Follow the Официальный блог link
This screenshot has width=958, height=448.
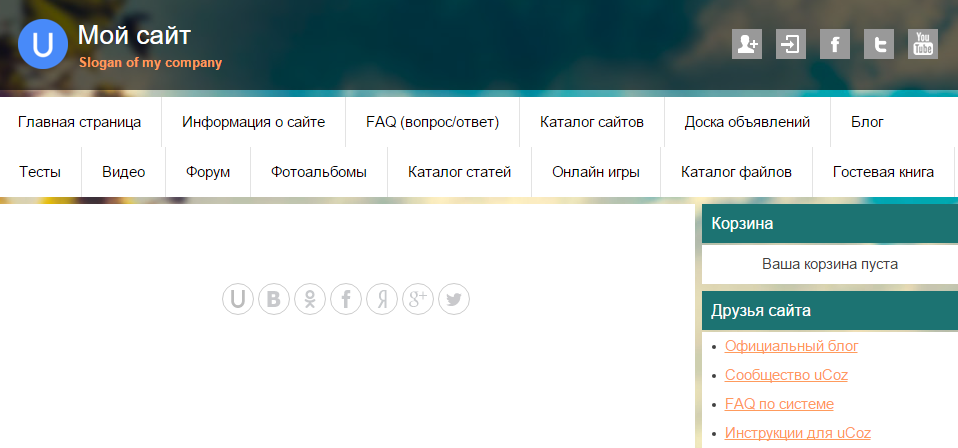(791, 346)
